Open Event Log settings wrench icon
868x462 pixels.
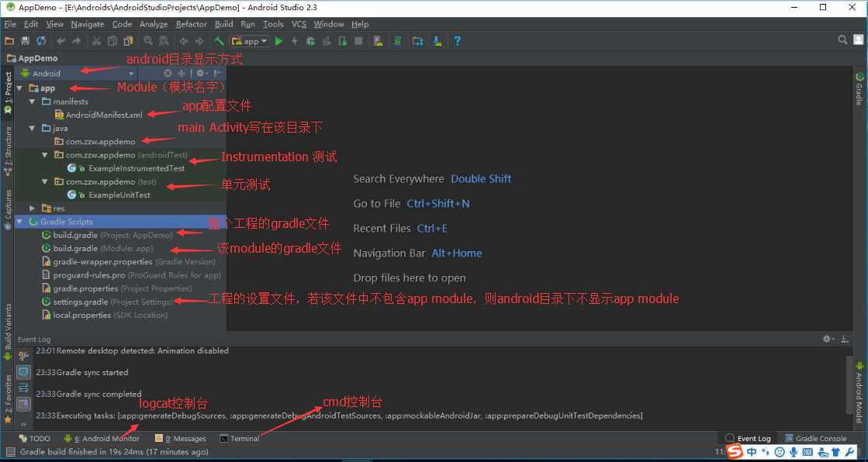pyautogui.click(x=23, y=356)
